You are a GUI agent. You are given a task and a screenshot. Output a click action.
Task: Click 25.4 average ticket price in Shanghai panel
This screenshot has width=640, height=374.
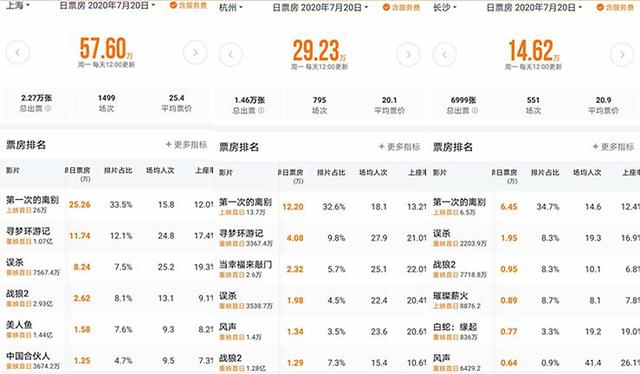[x=176, y=98]
